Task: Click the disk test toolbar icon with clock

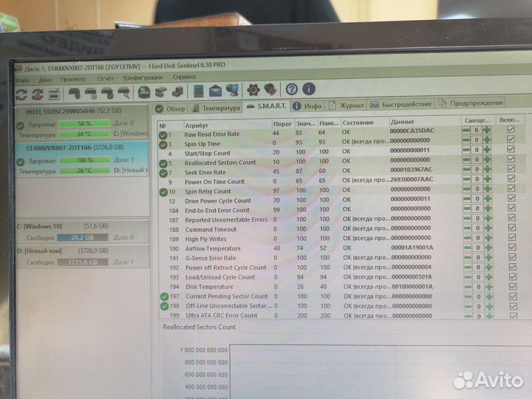Action: point(92,93)
